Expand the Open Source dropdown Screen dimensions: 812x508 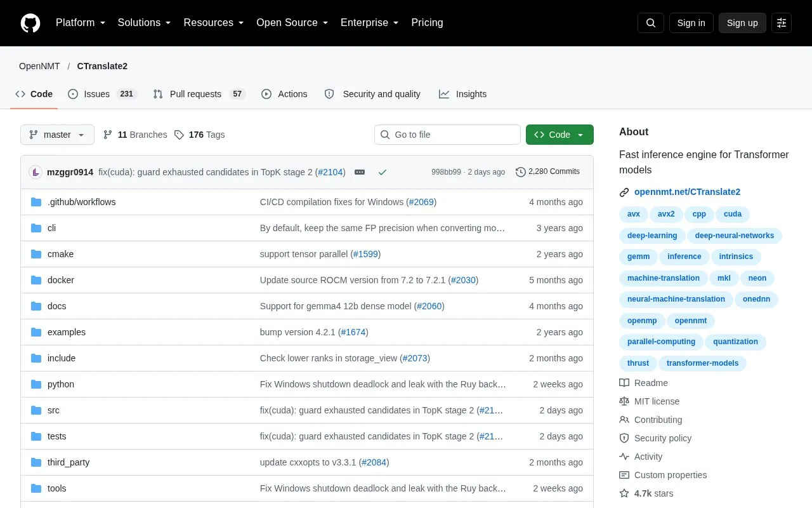pyautogui.click(x=292, y=23)
